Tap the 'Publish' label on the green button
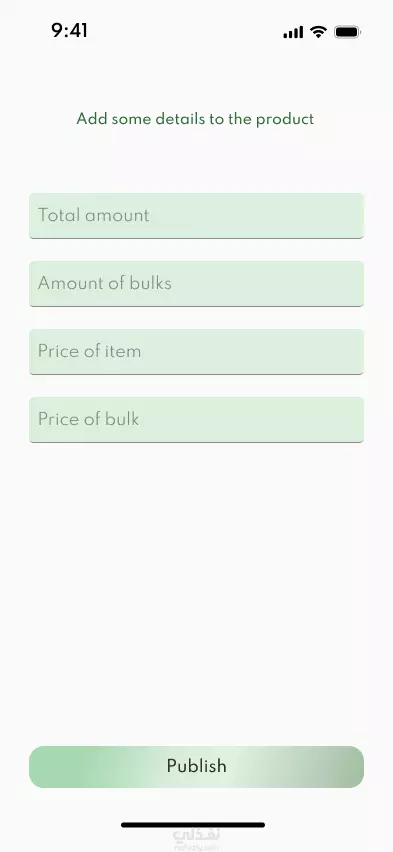This screenshot has height=852, width=393. tap(196, 766)
